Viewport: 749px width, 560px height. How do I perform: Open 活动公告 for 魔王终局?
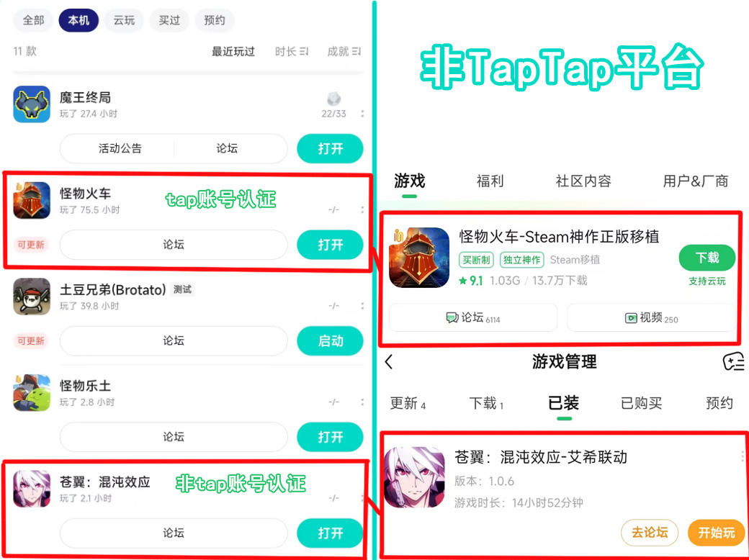[120, 148]
